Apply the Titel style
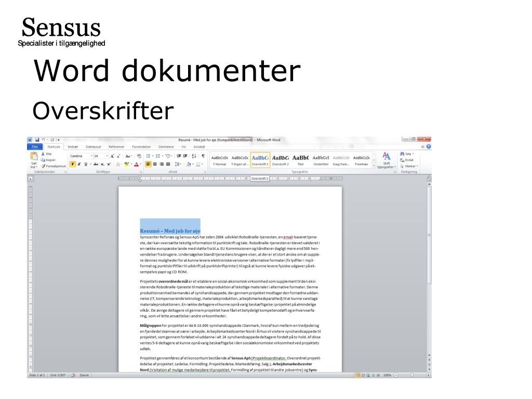The height and width of the screenshot is (399, 532). pyautogui.click(x=301, y=160)
